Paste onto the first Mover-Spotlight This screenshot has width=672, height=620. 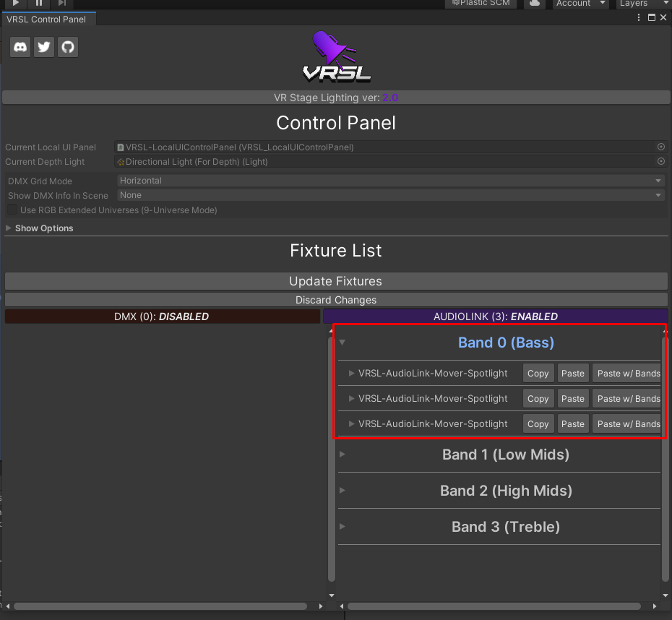pos(573,373)
